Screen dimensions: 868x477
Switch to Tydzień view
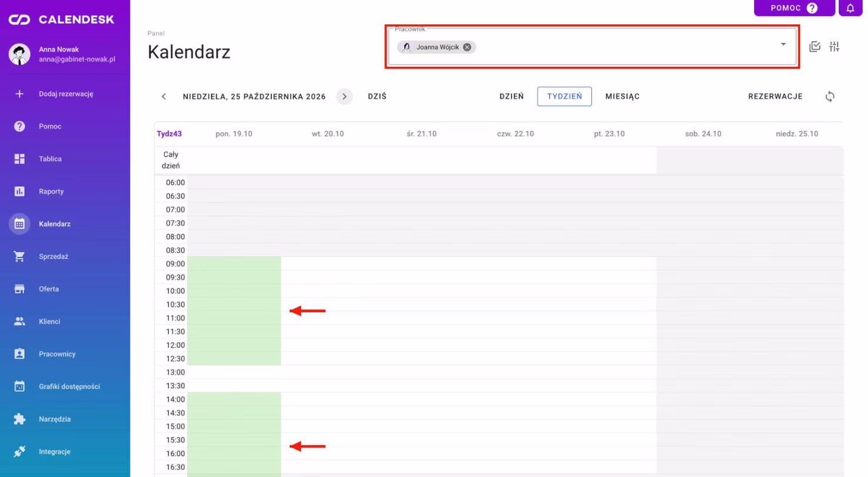coord(564,97)
